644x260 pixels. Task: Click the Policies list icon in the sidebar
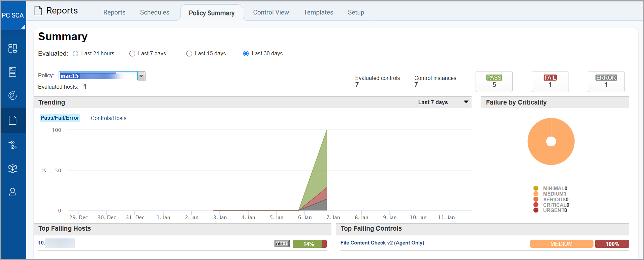[x=12, y=72]
